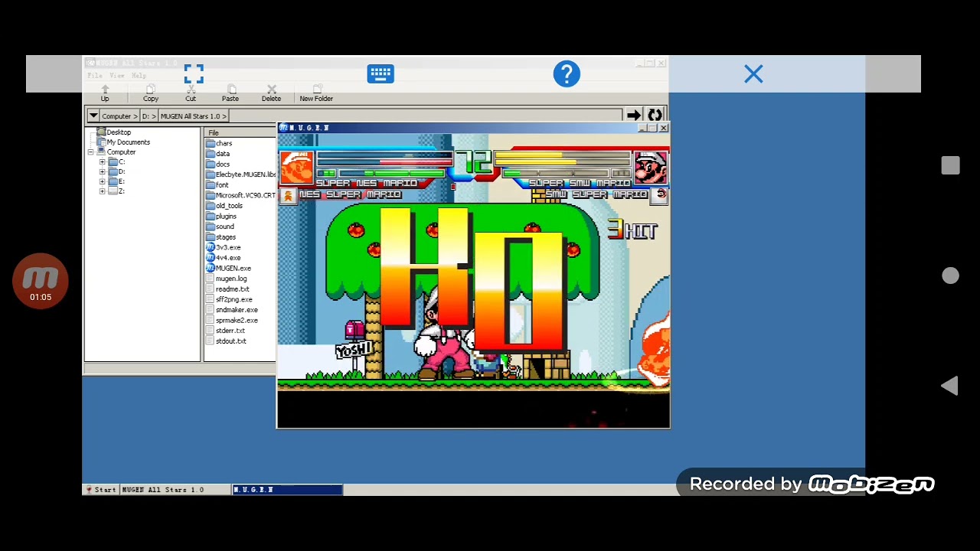
Task: Open help via the blue question mark
Action: 567,74
